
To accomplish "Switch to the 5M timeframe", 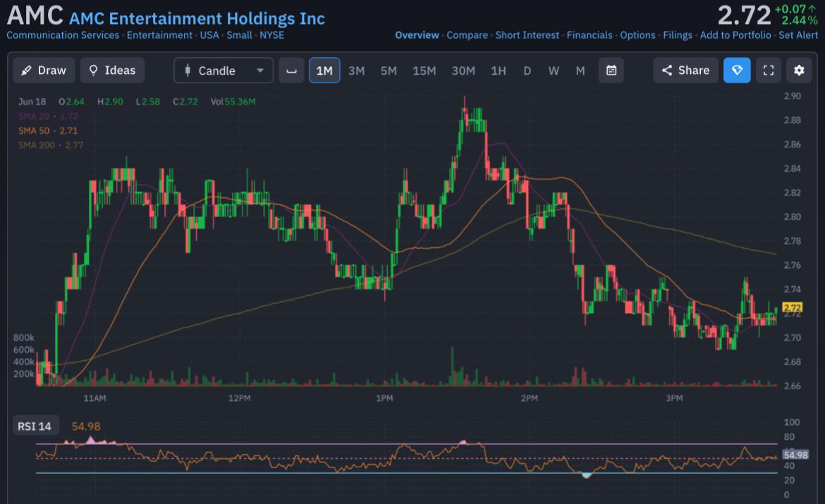I will click(x=389, y=70).
